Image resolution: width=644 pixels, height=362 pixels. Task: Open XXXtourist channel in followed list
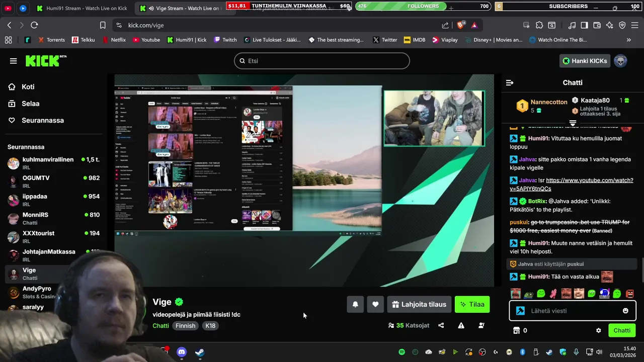point(53,237)
